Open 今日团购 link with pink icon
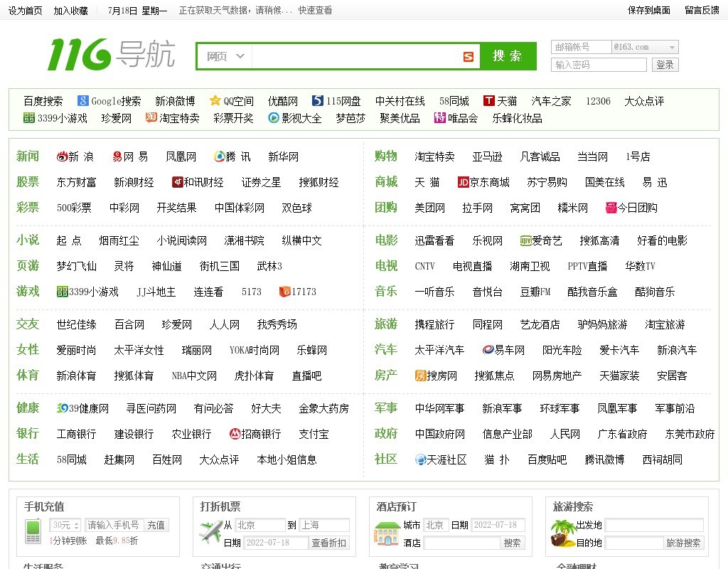728x569 pixels. [x=631, y=208]
